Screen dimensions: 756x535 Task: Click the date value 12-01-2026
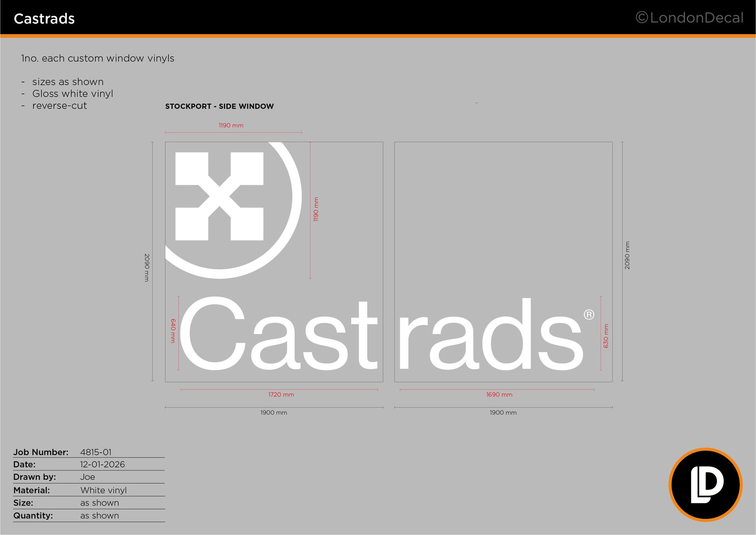(x=102, y=464)
